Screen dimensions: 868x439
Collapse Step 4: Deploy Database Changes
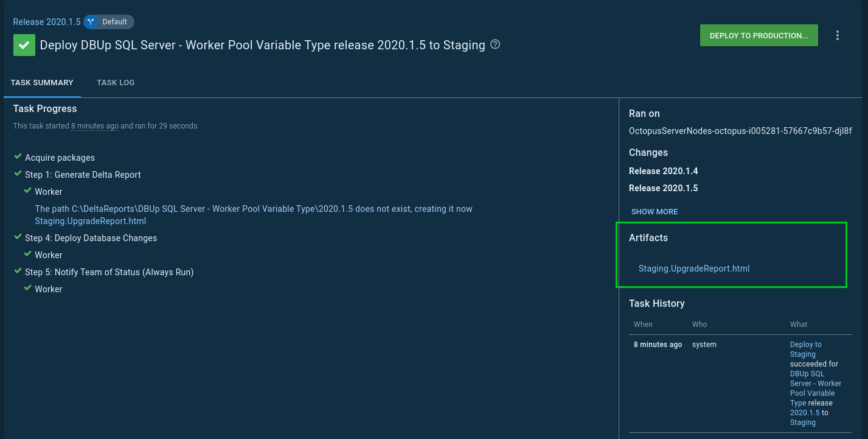[91, 237]
